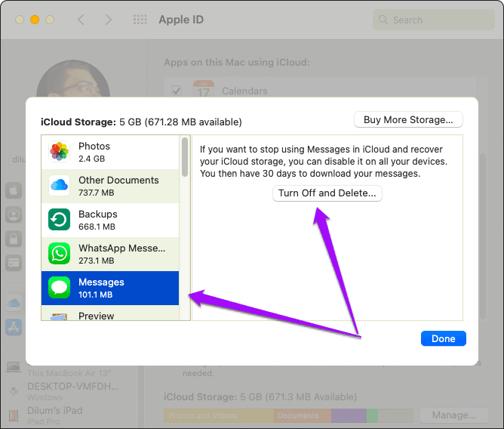This screenshot has height=429, width=504.
Task: Select the Preview app icon in the list
Action: coord(59,316)
